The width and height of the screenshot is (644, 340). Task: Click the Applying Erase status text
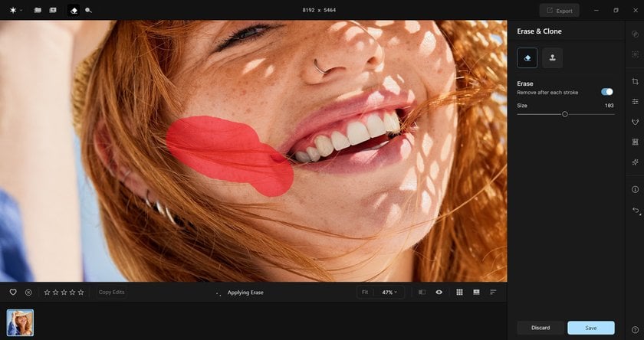245,293
